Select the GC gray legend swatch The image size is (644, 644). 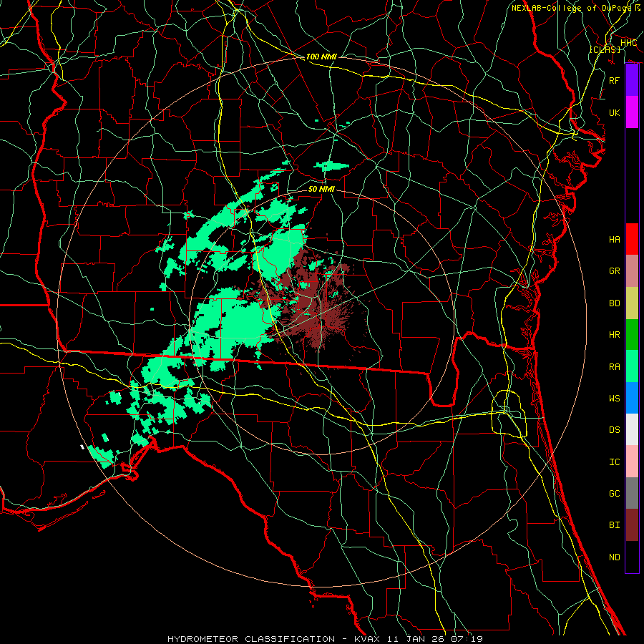pos(632,493)
